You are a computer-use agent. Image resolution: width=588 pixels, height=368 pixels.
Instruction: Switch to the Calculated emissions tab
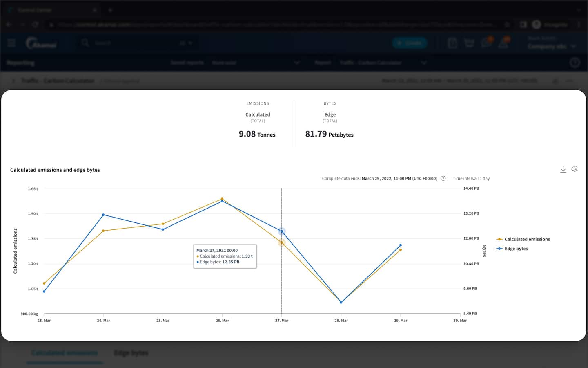[x=65, y=353]
